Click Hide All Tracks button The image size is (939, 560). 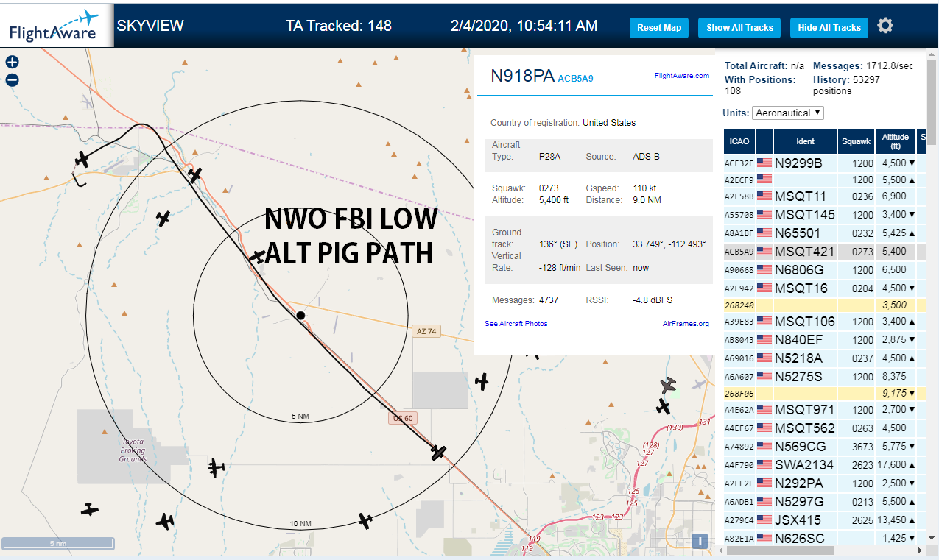(x=829, y=27)
